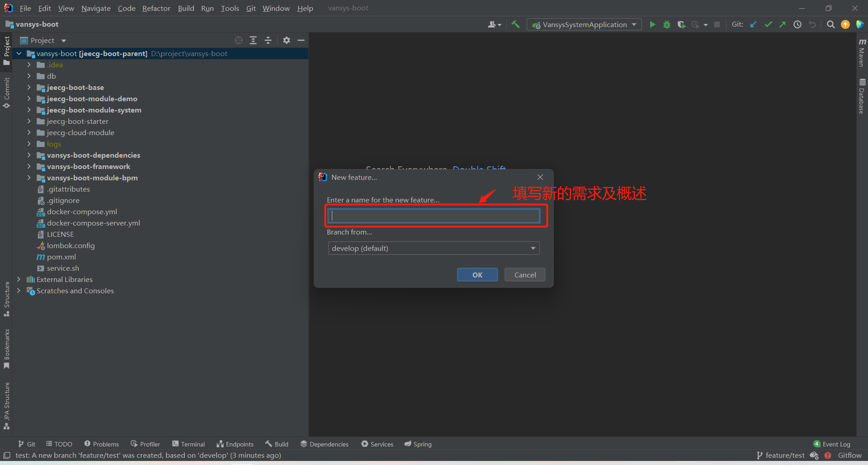Image resolution: width=868 pixels, height=465 pixels.
Task: Click the Git Commit checkmark icon
Action: click(x=768, y=24)
